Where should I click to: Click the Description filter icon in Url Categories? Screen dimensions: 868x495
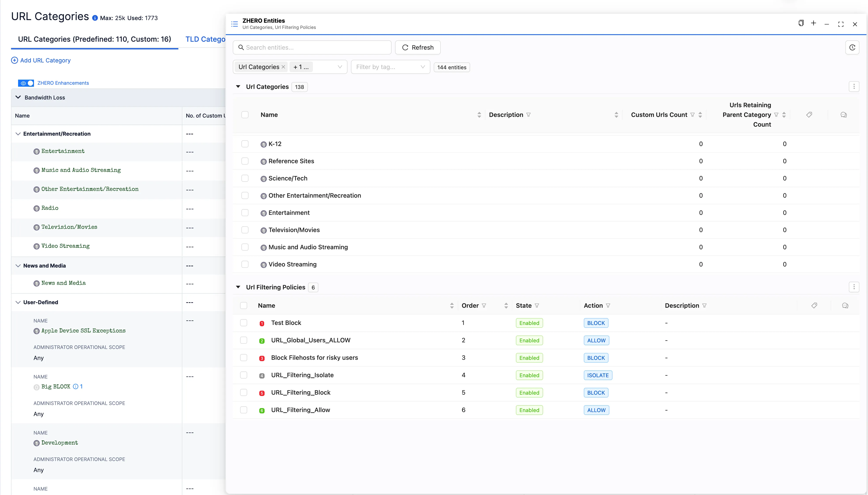click(528, 114)
